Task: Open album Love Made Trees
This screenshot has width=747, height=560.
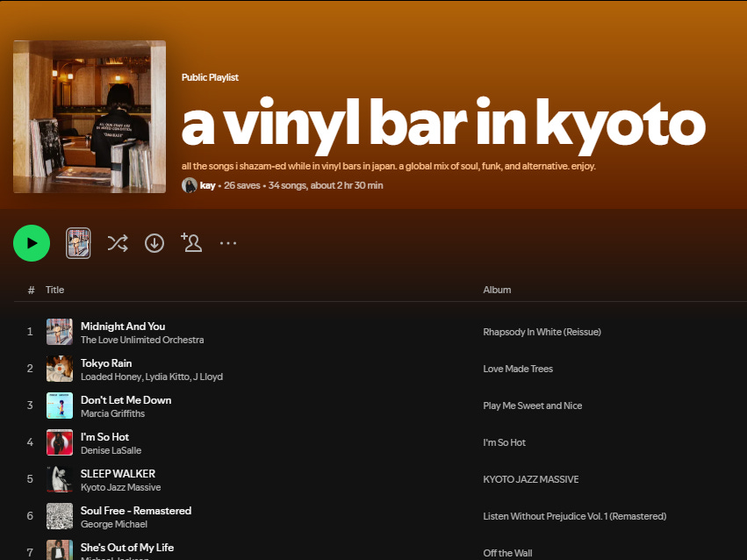Action: tap(518, 369)
